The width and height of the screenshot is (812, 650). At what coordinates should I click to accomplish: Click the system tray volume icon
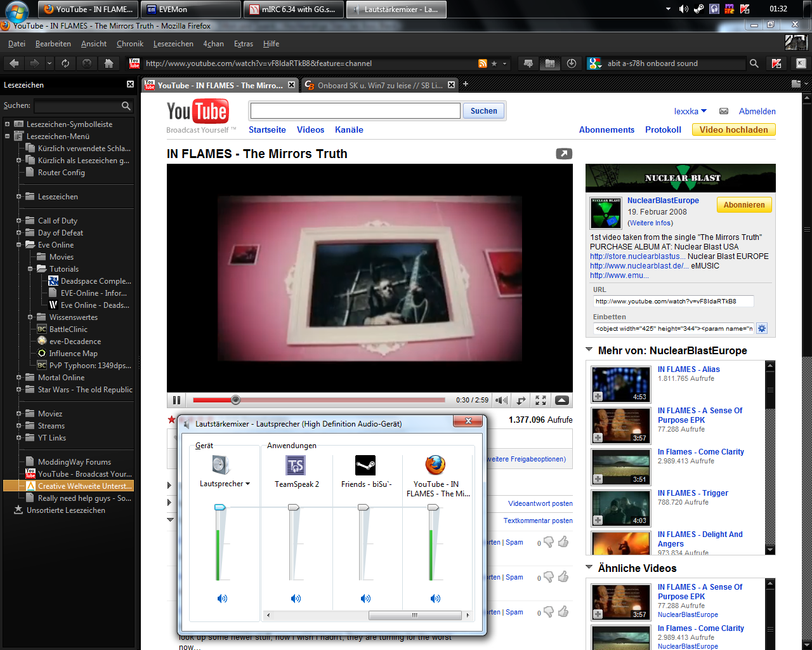pyautogui.click(x=684, y=9)
